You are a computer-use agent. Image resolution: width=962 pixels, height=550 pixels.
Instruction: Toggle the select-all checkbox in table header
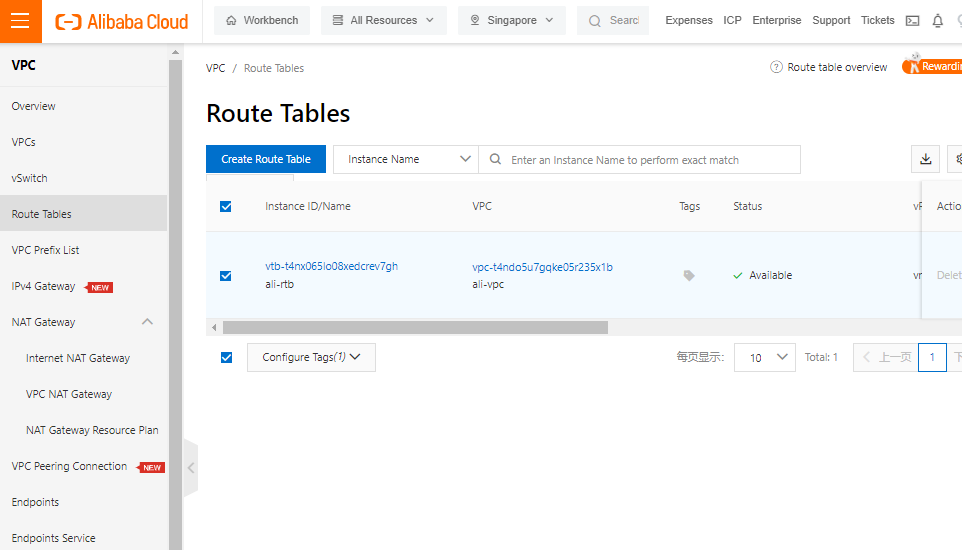(226, 206)
